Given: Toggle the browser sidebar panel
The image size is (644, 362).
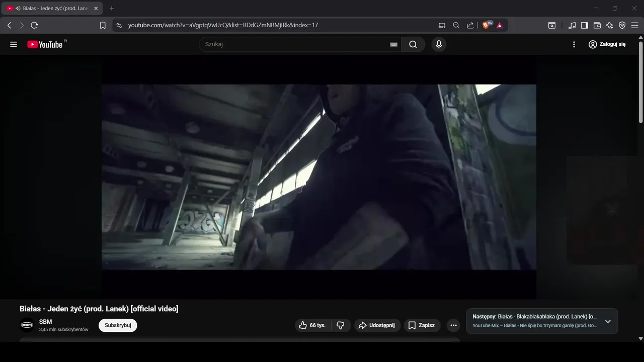Looking at the screenshot, I should [584, 25].
